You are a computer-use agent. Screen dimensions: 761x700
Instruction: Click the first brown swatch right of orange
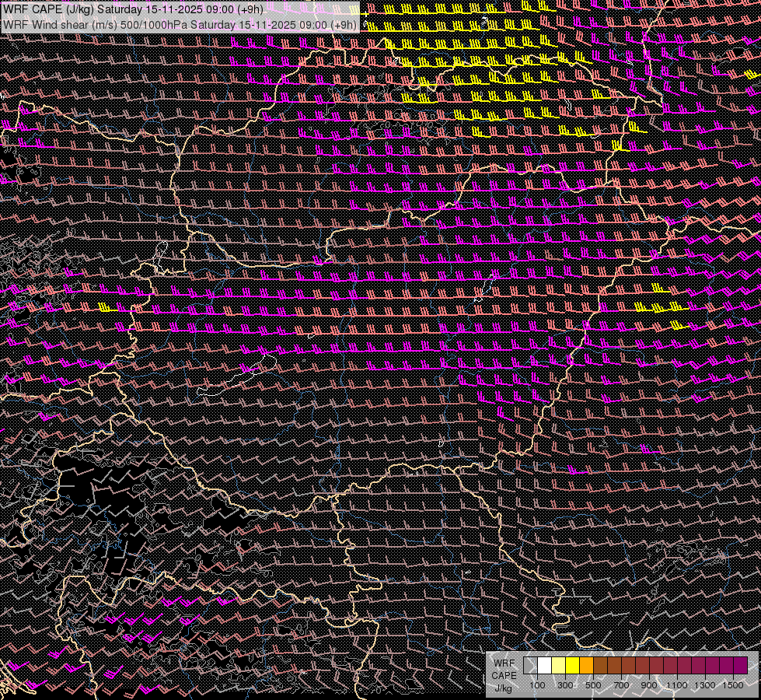click(600, 666)
